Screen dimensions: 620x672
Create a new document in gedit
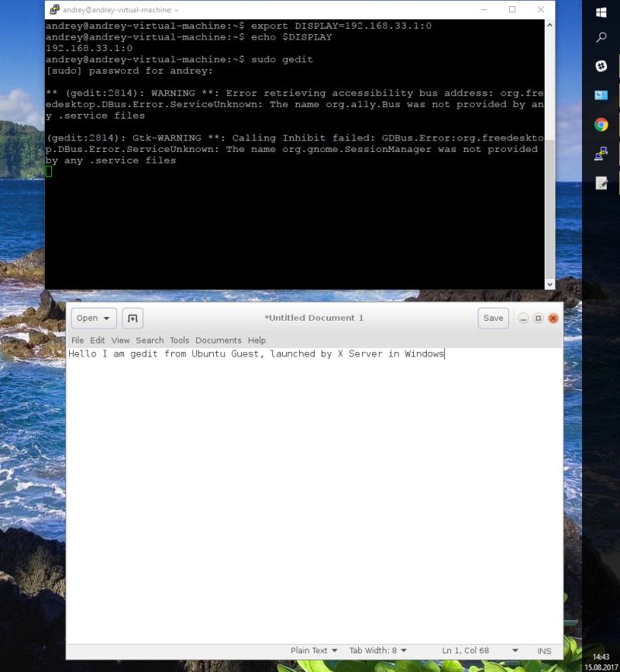(132, 318)
